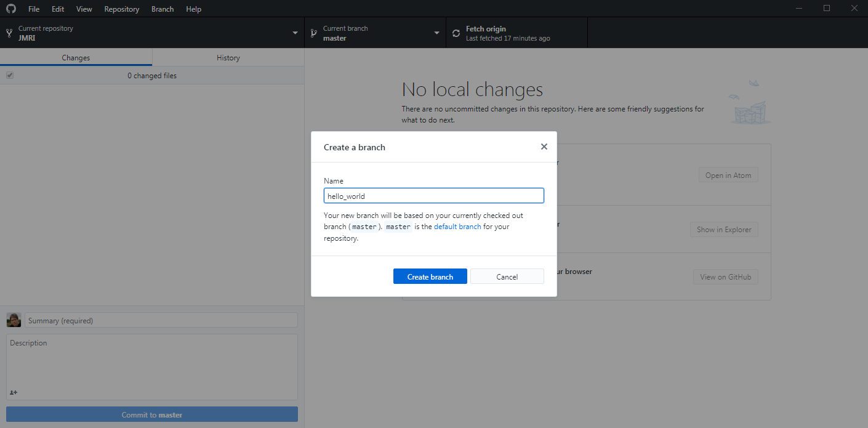
Task: Click the user avatar near Summary
Action: tap(14, 320)
